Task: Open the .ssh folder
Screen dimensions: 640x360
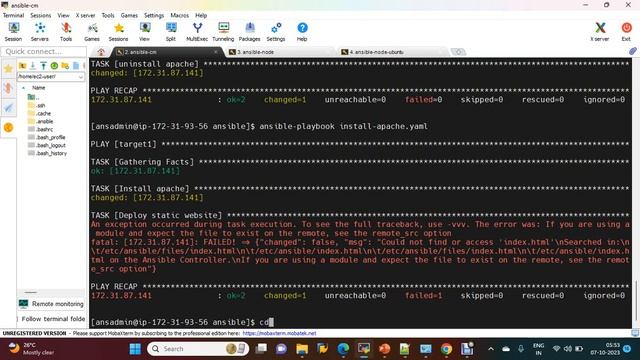Action: [x=37, y=105]
